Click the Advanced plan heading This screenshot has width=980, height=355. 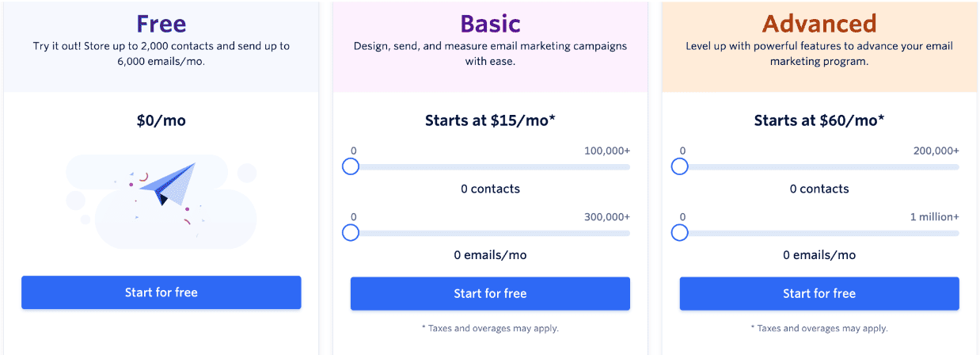tap(819, 22)
